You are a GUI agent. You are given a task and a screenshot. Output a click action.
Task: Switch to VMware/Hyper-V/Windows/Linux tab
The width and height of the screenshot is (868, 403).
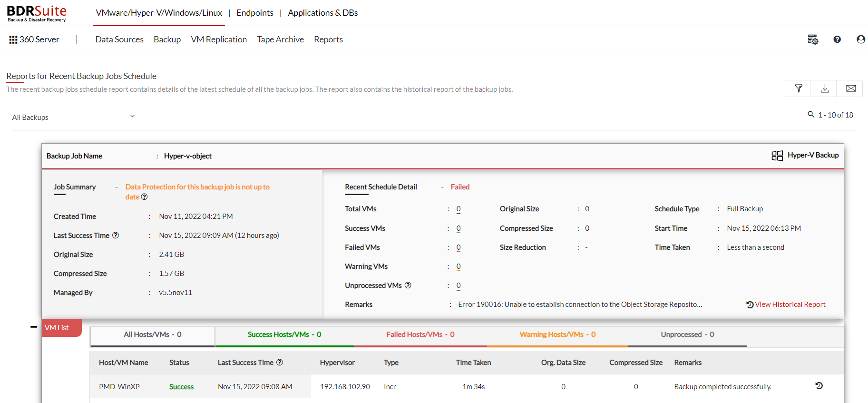point(159,13)
